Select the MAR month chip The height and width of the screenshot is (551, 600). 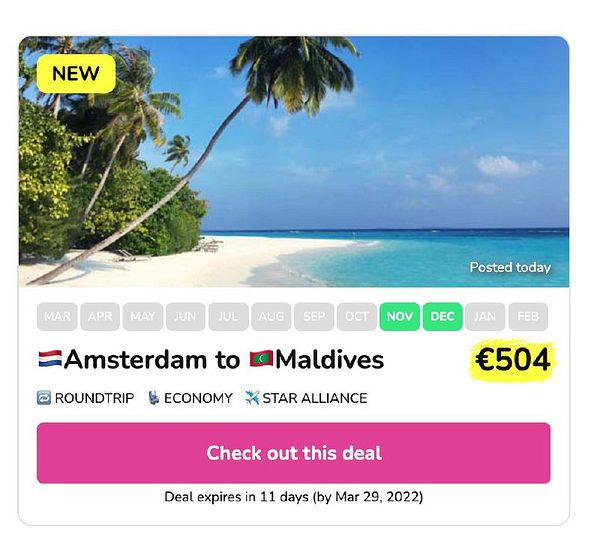pyautogui.click(x=57, y=317)
